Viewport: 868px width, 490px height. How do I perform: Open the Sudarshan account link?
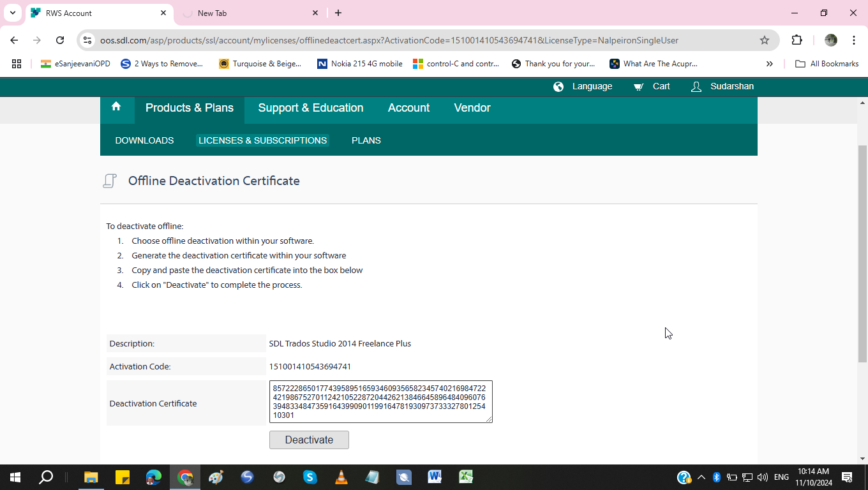[x=732, y=86]
